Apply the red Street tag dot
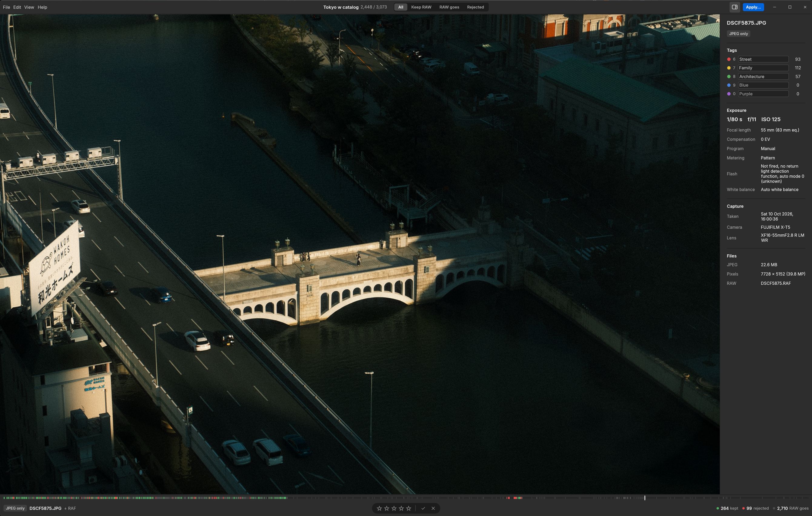 click(x=729, y=59)
